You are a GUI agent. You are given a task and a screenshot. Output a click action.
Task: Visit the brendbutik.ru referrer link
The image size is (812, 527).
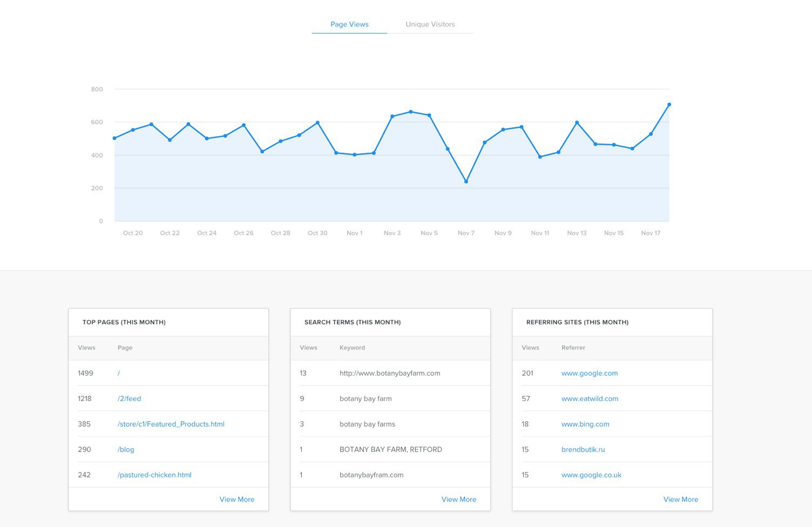pos(583,449)
